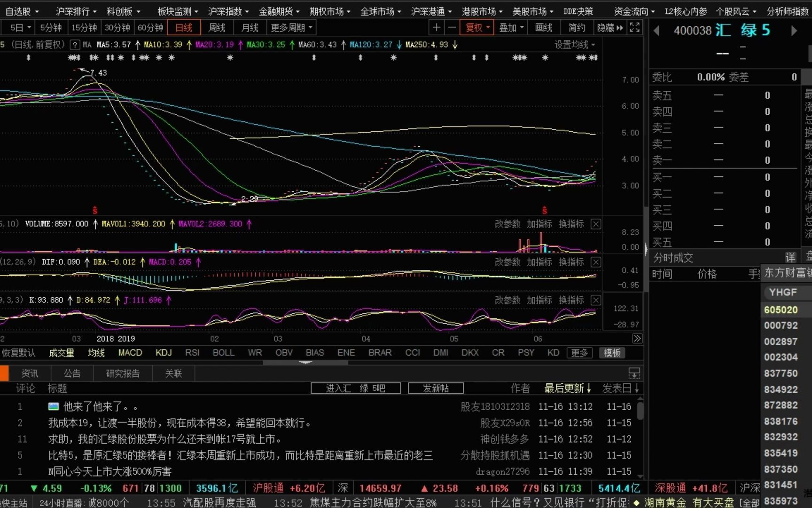Click the MA help question mark icon
This screenshot has width=812, height=508.
coord(74,45)
